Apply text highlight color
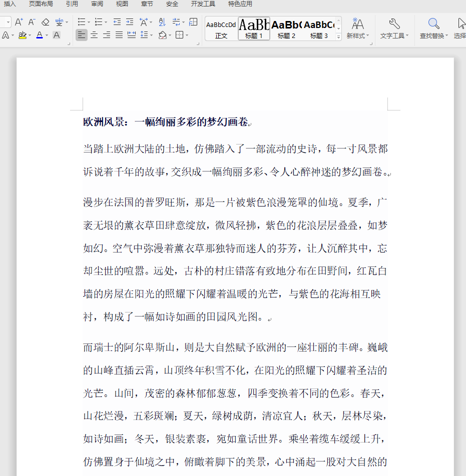The image size is (466, 476). click(x=23, y=34)
